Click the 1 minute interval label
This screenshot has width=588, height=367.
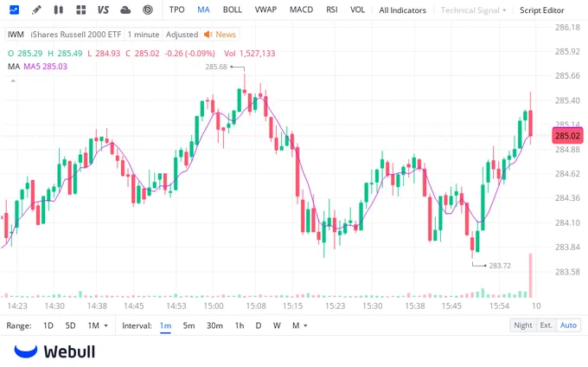click(x=144, y=35)
